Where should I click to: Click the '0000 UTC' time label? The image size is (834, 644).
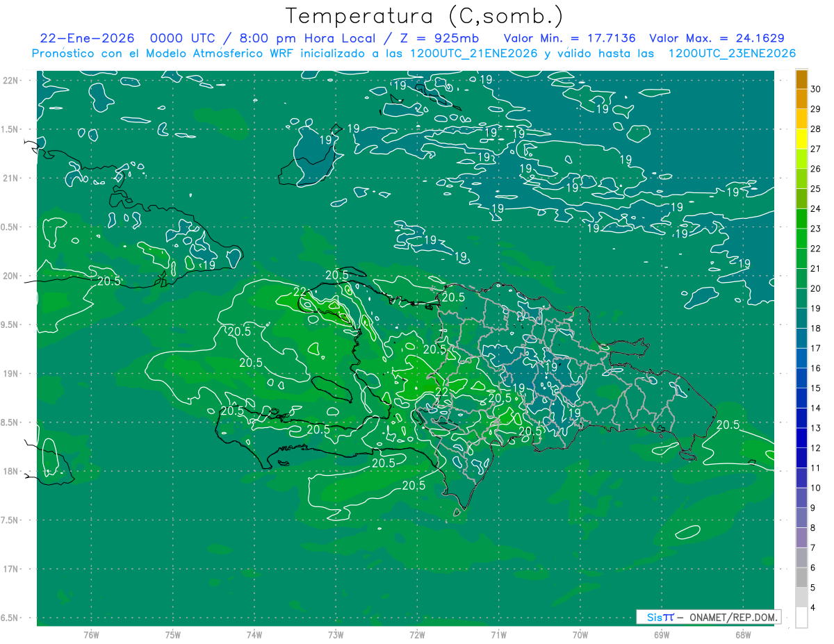[x=184, y=38]
